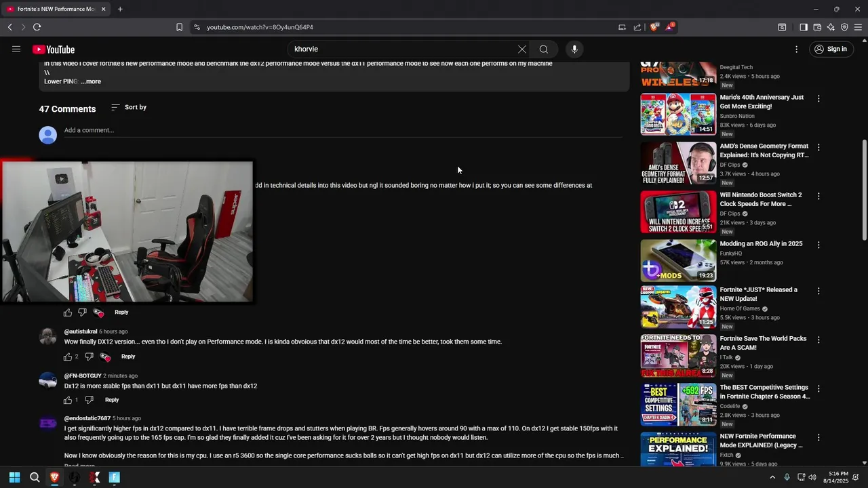Reply to the @FN-BOTGUY comment
The height and width of the screenshot is (488, 868).
tap(112, 400)
